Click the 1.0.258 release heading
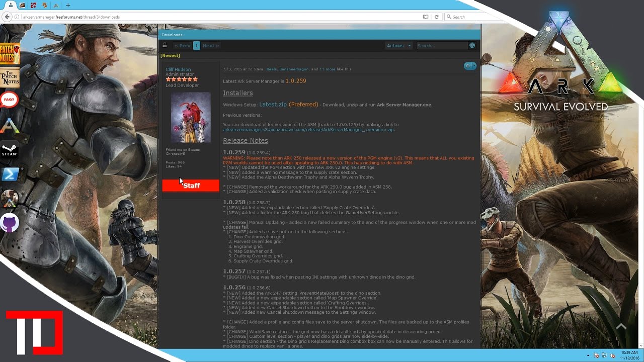The height and width of the screenshot is (362, 644). click(x=234, y=202)
